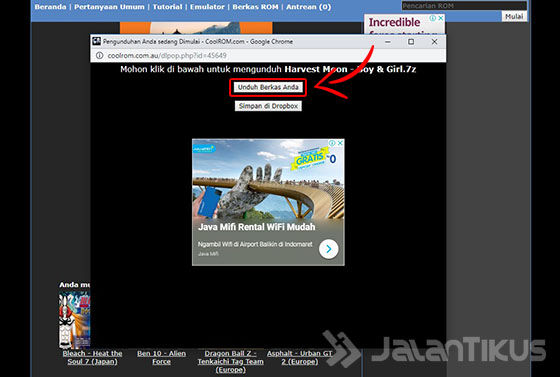Viewport: 560px width, 377px height.
Task: Click Simpan di Dropbox button
Action: 268,106
